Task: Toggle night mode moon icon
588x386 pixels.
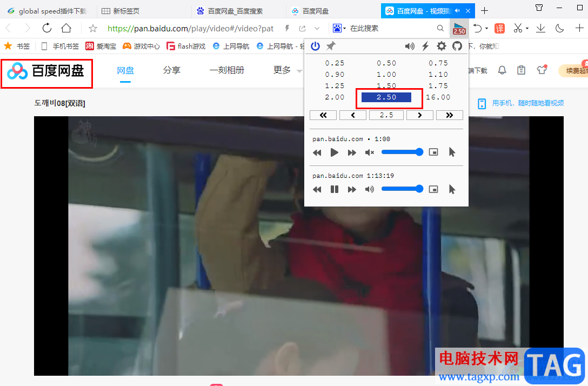Action: point(559,28)
